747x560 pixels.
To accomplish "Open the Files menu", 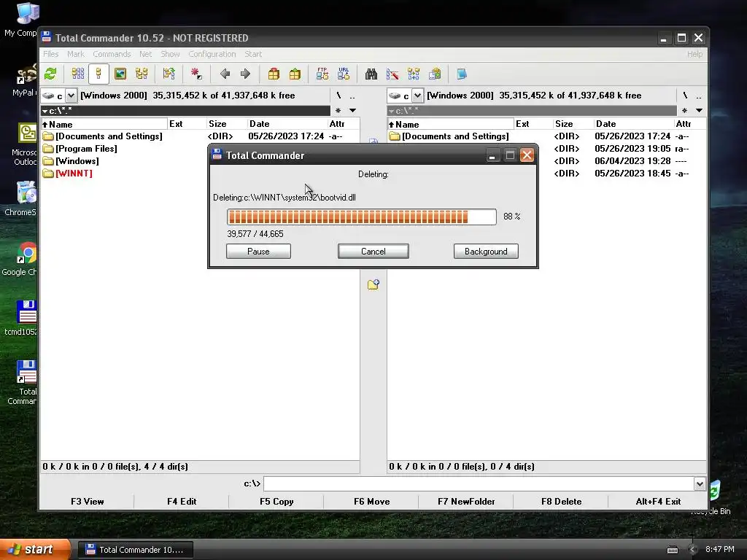I will [50, 54].
